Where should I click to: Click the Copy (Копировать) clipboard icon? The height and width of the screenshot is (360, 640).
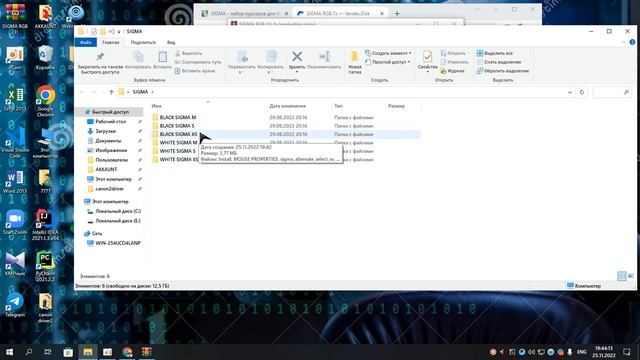coord(138,60)
